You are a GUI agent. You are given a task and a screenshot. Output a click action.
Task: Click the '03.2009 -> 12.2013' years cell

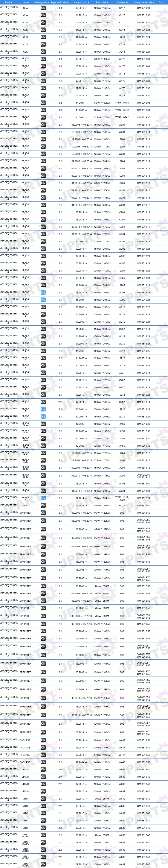click(82, 616)
